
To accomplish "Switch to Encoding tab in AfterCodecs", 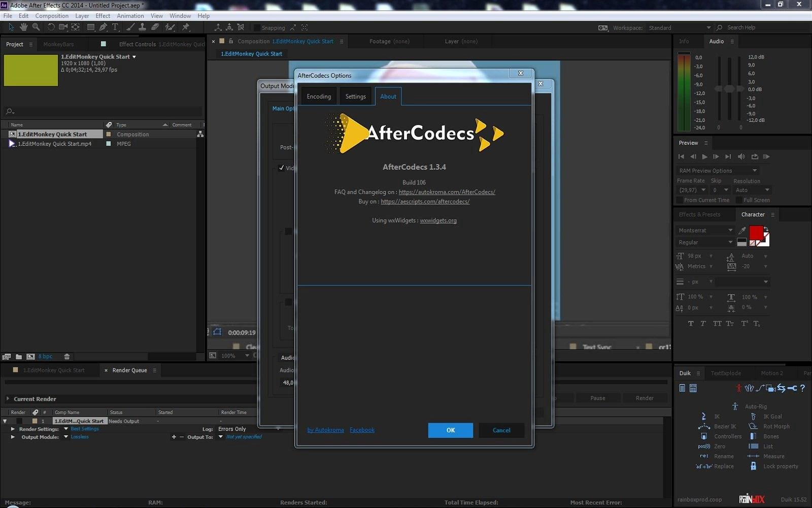I will [319, 97].
